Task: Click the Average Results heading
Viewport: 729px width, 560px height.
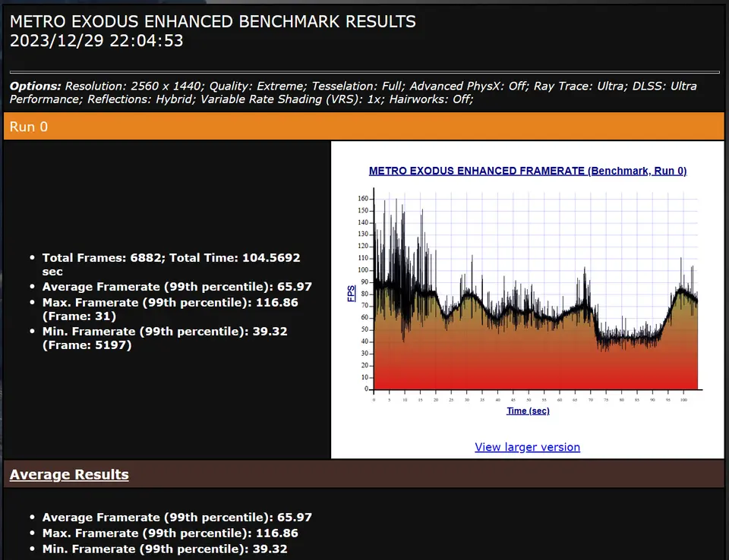Action: [69, 474]
